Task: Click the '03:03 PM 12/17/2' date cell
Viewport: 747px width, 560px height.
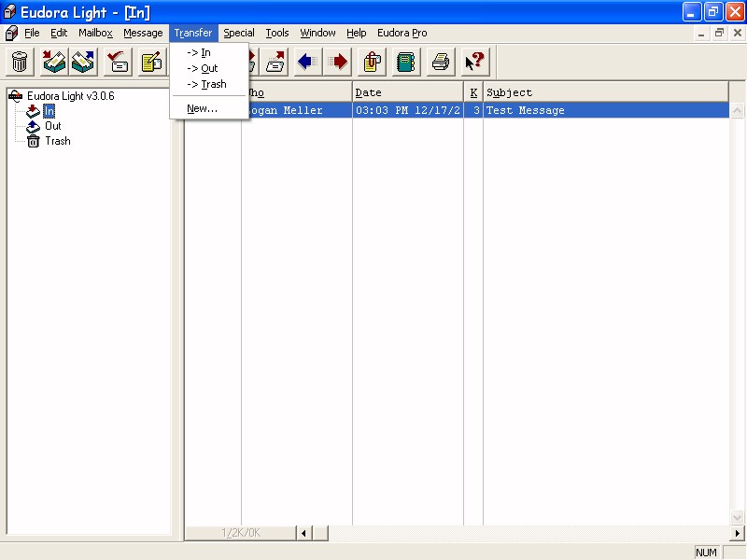Action: (408, 110)
